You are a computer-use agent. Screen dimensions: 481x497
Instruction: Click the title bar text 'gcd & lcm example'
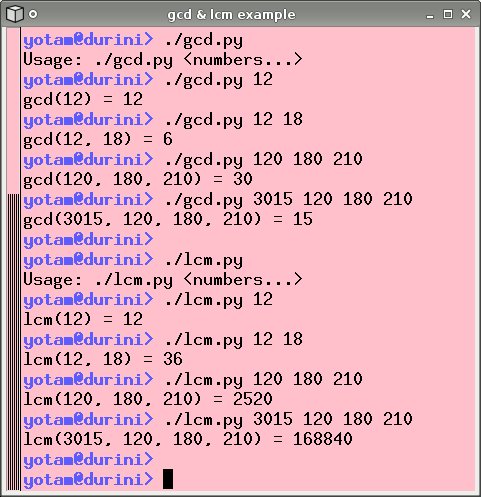[231, 15]
